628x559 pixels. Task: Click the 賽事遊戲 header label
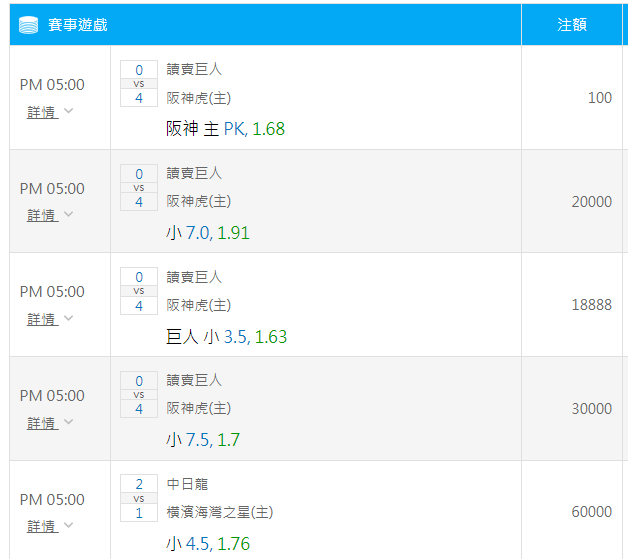(78, 25)
